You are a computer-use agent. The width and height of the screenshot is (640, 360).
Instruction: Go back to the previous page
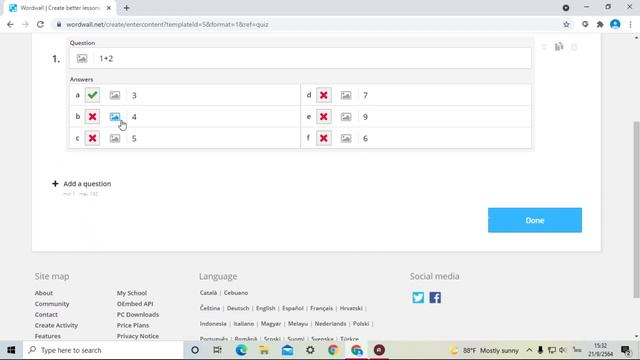10,24
